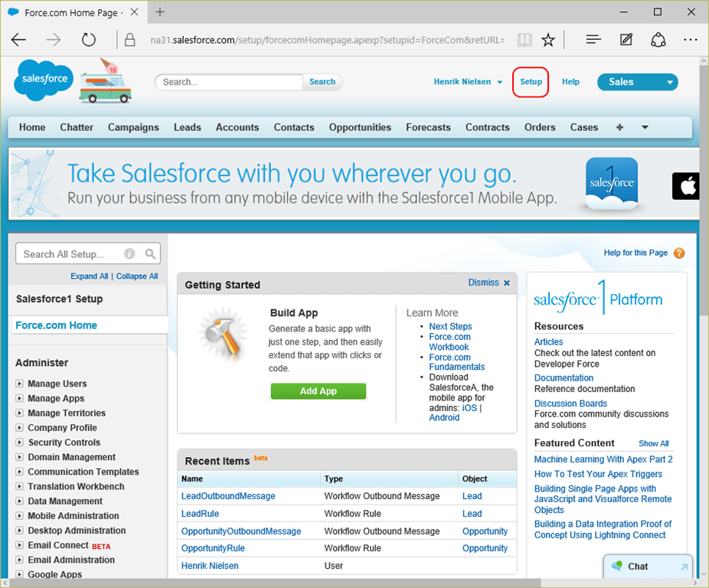
Task: Open the browser More actions ellipsis
Action: click(691, 40)
